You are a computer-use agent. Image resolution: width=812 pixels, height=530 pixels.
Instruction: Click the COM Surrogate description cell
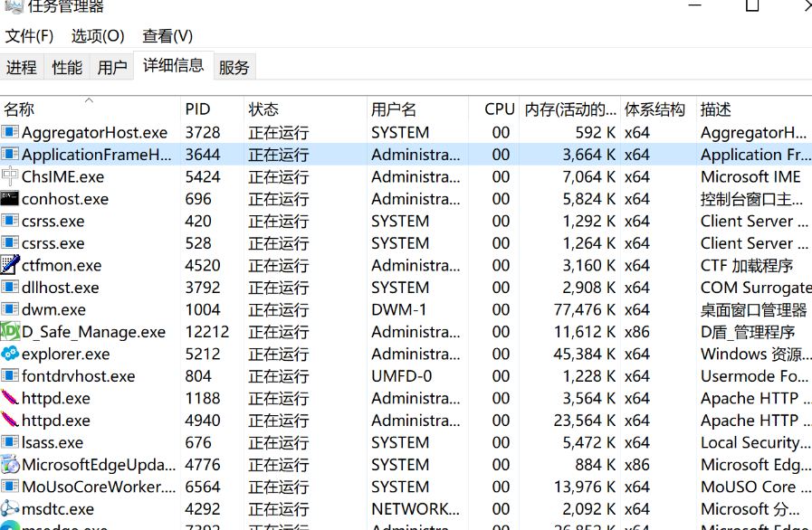click(756, 288)
